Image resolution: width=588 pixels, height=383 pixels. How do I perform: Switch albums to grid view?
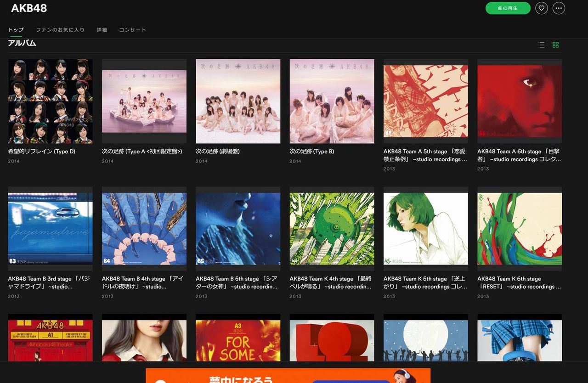click(x=555, y=45)
